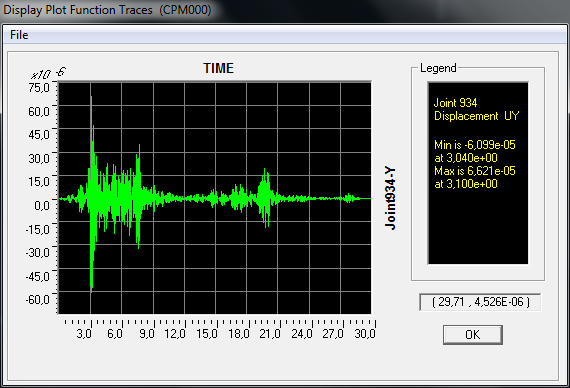Click the Max is 6,621e-05 legend text
Viewport: 570px width, 388px height.
475,171
